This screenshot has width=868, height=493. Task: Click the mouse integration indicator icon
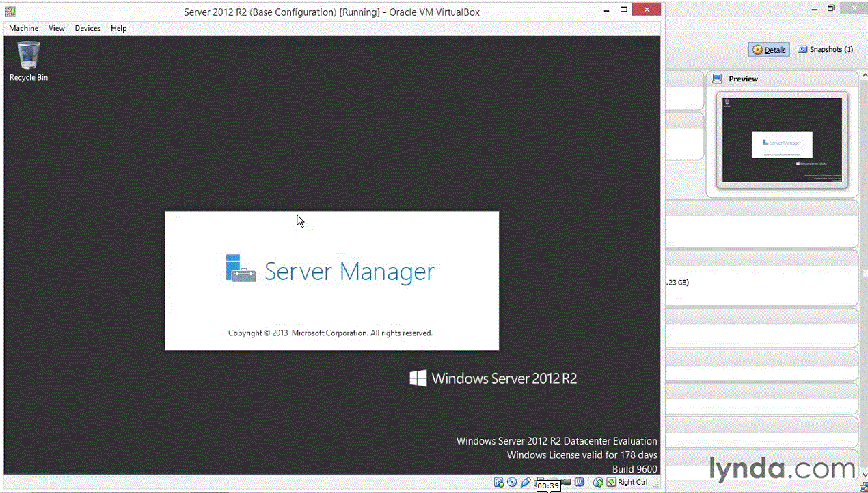(x=598, y=482)
